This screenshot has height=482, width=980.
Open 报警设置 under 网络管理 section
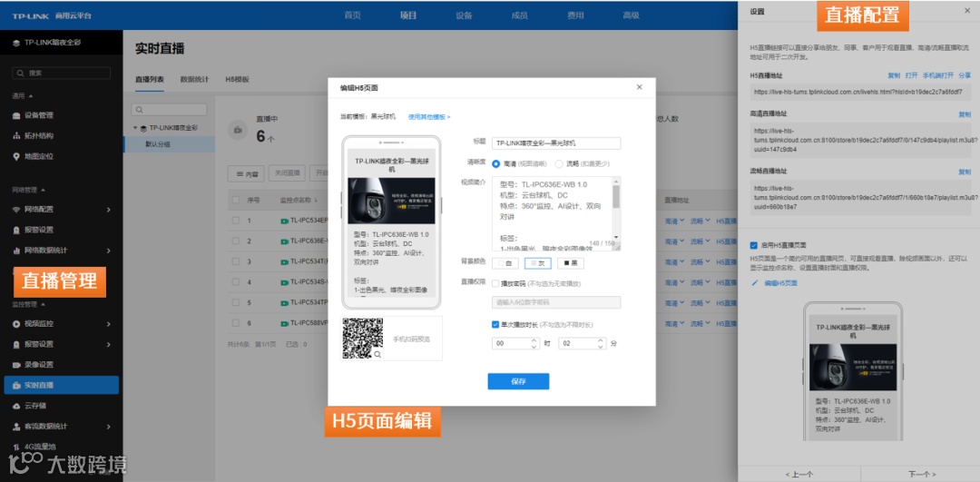pos(39,230)
